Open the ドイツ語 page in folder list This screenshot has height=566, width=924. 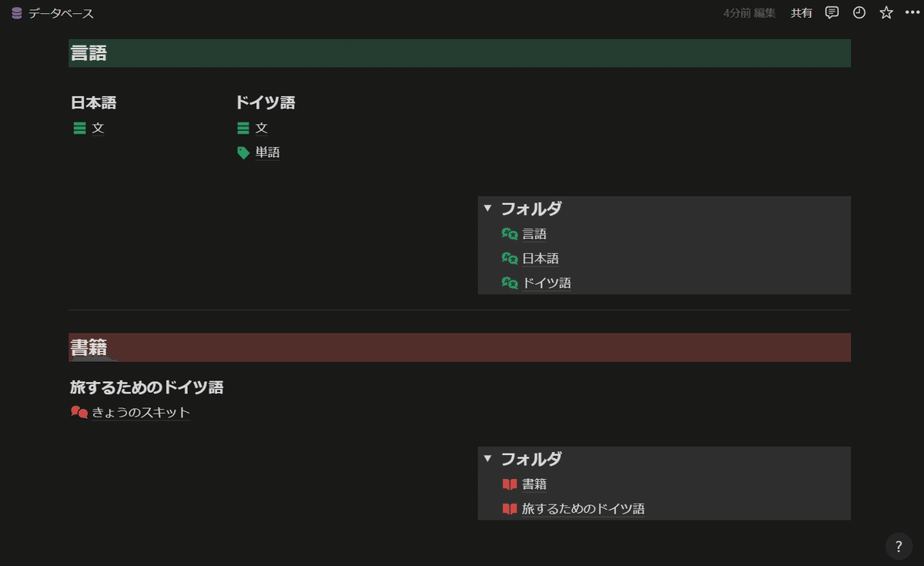[547, 283]
